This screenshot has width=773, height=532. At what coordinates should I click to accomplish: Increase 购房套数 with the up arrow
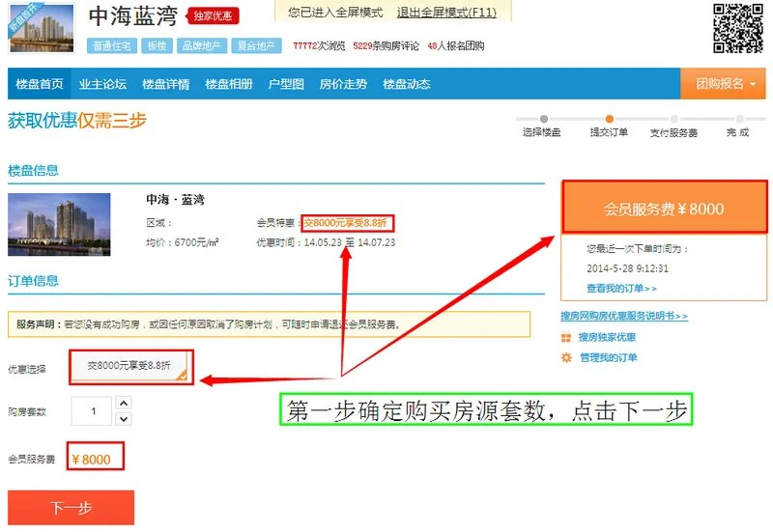click(124, 403)
